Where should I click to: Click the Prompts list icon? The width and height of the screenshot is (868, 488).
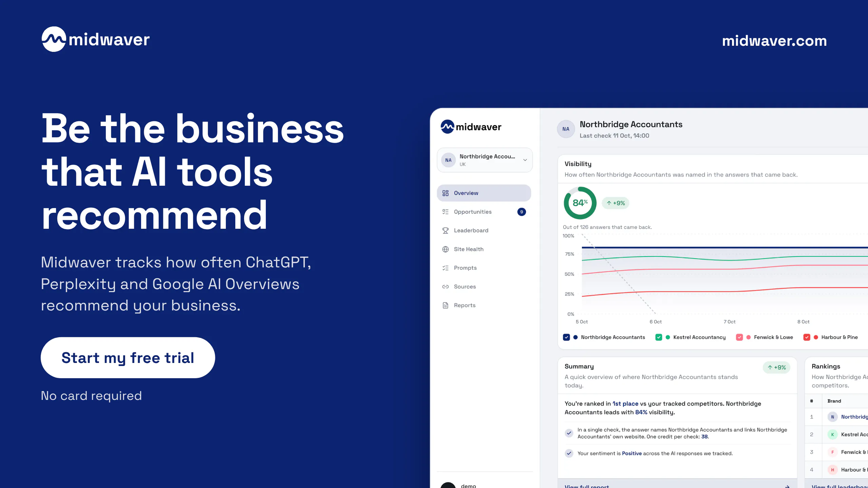[x=446, y=268]
